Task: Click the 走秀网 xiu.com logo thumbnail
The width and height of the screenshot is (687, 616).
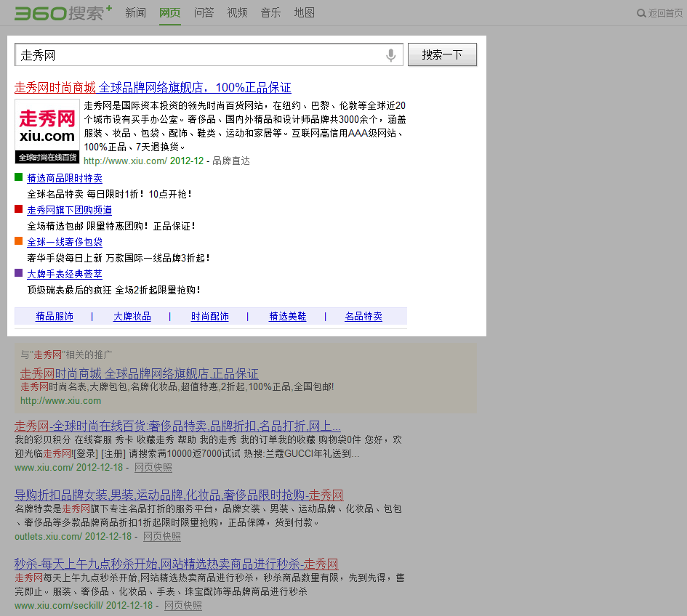Action: 47,131
